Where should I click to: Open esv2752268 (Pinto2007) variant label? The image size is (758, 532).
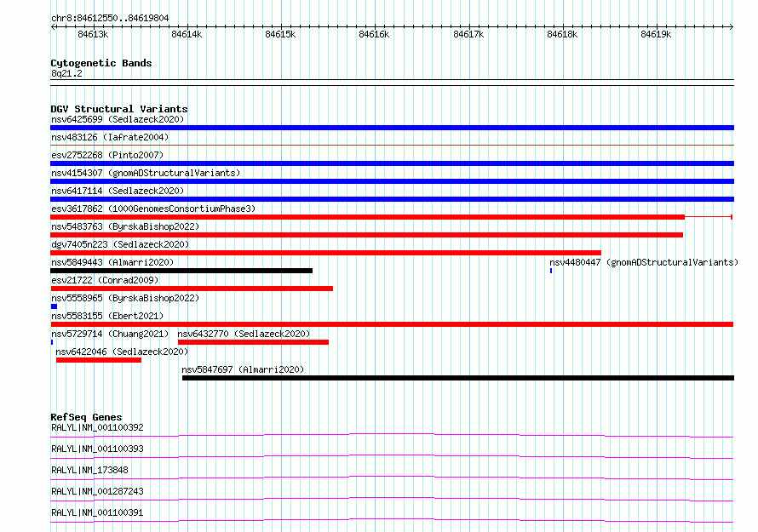tap(107, 155)
